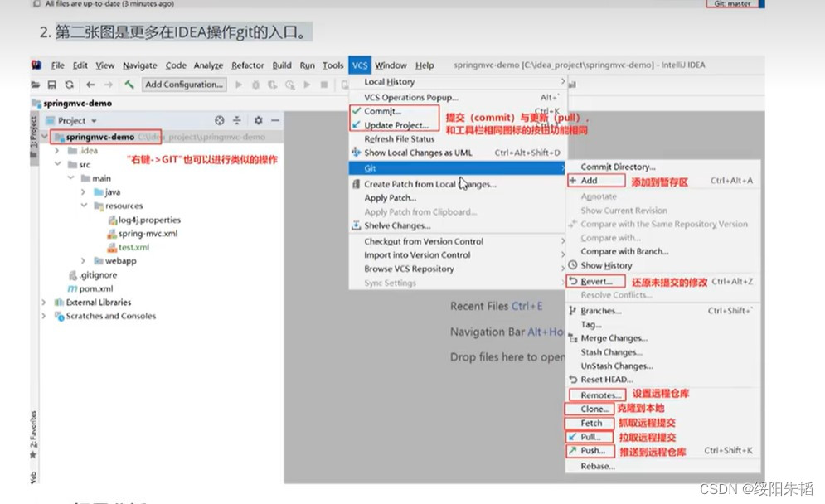825x504 pixels.
Task: Select .gitignore file
Action: tap(93, 275)
